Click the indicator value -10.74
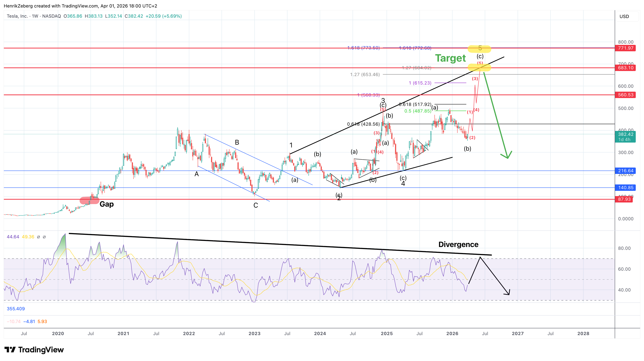The width and height of the screenshot is (644, 361). click(x=14, y=322)
